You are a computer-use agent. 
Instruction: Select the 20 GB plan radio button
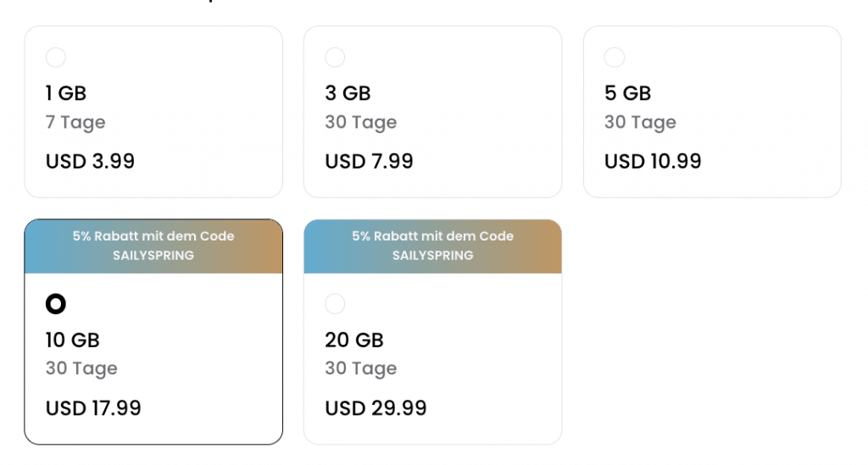(335, 304)
